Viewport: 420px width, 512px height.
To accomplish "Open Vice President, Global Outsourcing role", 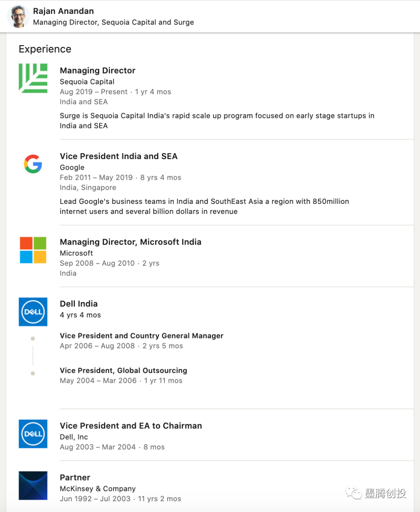I will tap(123, 370).
